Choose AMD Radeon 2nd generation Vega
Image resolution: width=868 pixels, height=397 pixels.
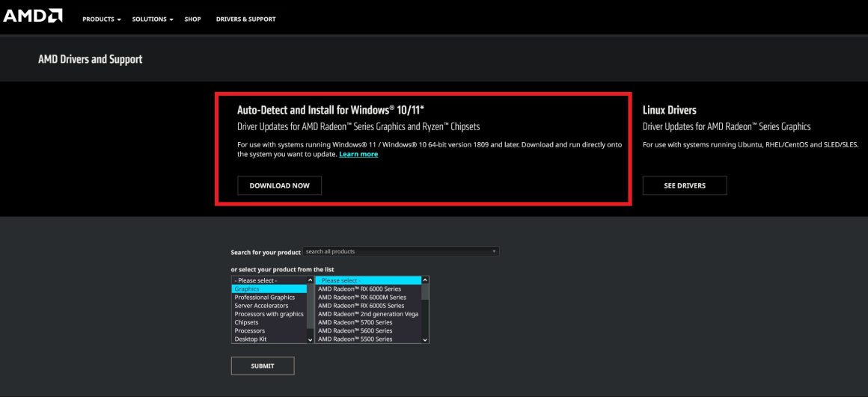coord(368,314)
